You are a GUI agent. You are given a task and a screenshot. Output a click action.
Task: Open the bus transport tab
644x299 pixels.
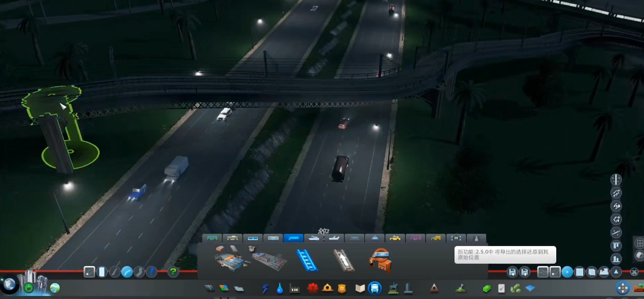[x=212, y=238]
